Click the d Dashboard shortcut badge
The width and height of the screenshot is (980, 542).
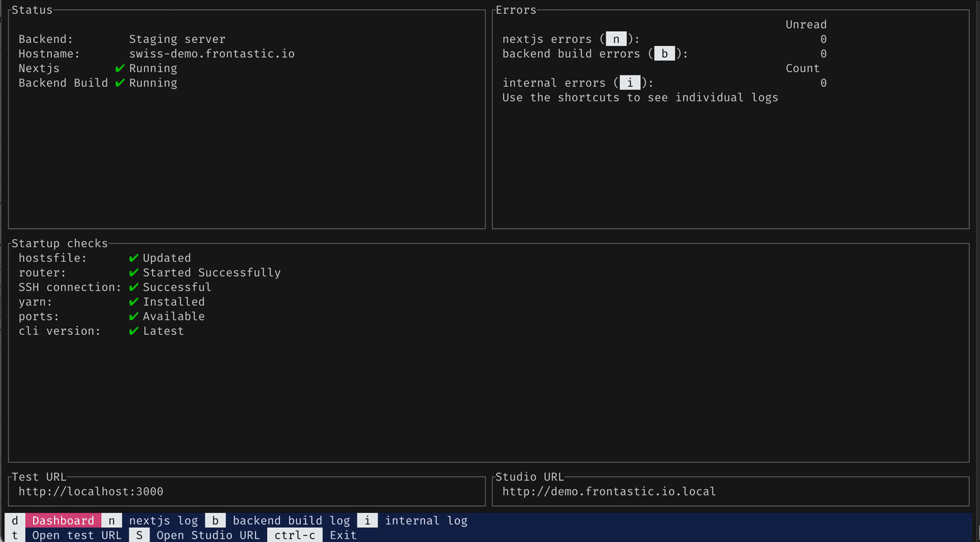(x=14, y=520)
